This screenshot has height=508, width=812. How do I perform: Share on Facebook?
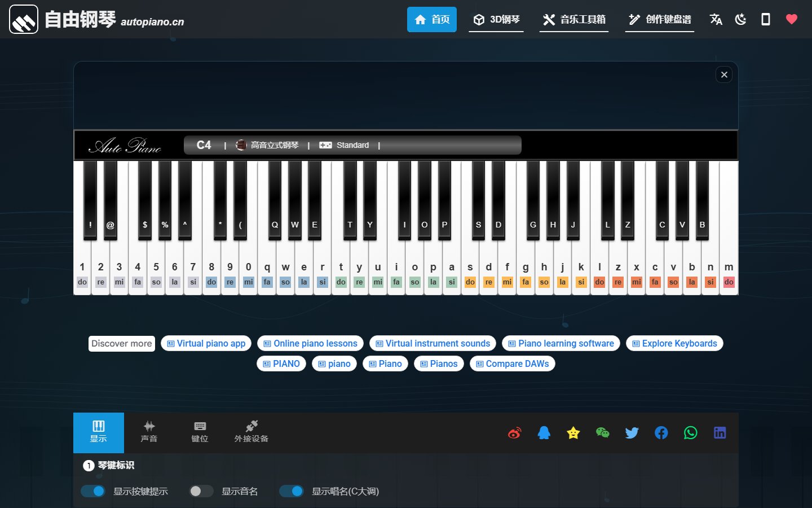(661, 433)
